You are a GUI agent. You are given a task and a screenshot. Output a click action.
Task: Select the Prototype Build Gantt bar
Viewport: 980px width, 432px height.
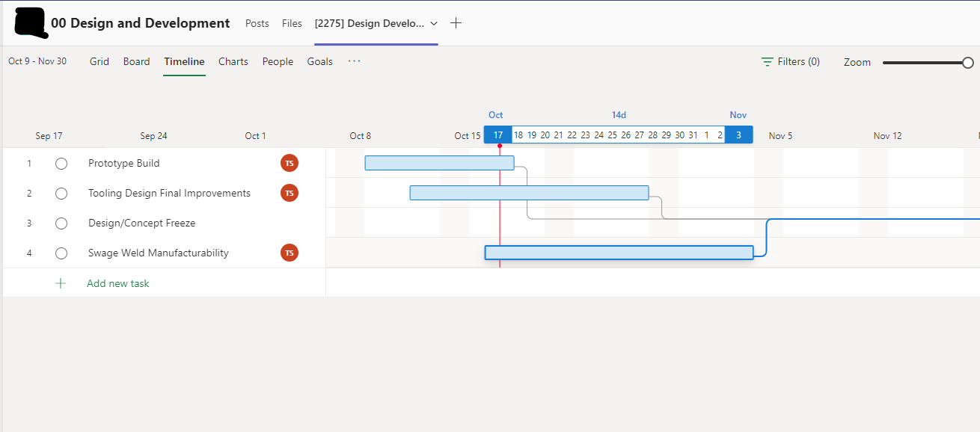coord(440,163)
